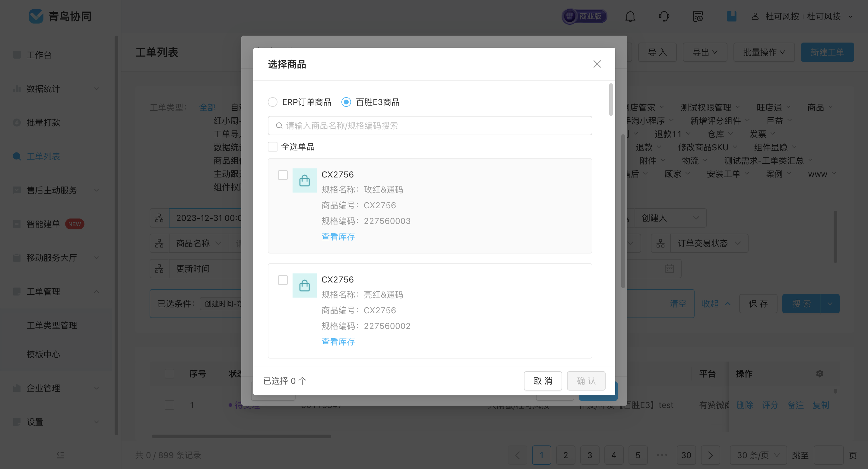Check the row 1 checkbox in table
868x469 pixels.
pyautogui.click(x=169, y=405)
